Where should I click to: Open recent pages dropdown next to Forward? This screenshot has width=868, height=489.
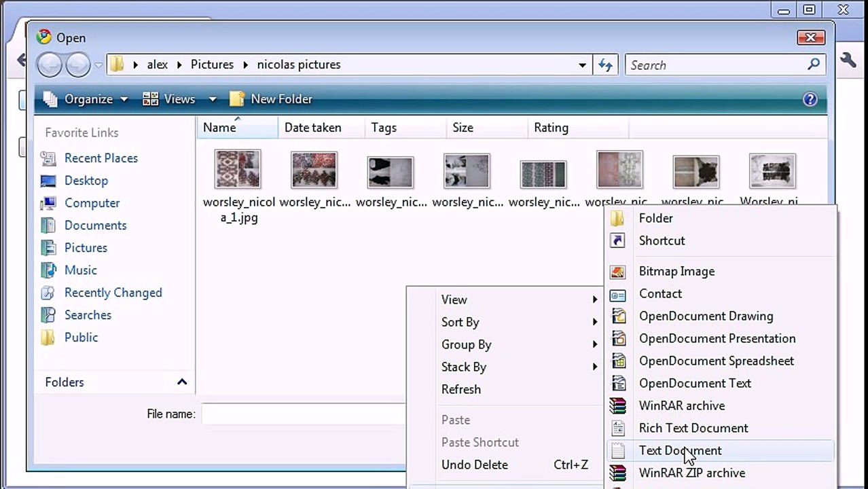pyautogui.click(x=98, y=65)
